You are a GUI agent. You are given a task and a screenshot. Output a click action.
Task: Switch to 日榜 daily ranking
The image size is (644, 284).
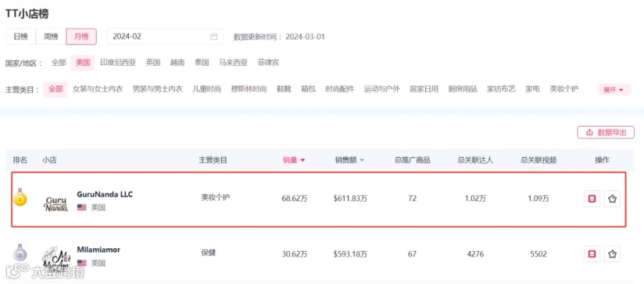(21, 36)
